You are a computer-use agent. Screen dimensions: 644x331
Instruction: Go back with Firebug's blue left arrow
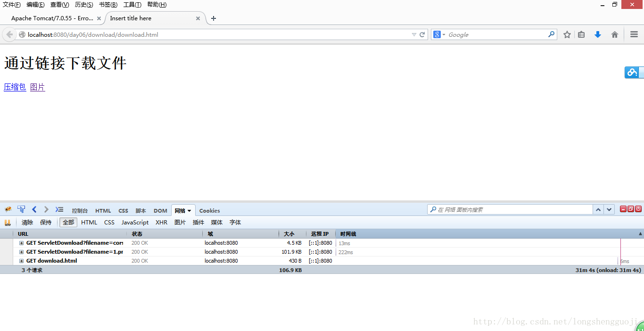click(x=34, y=209)
